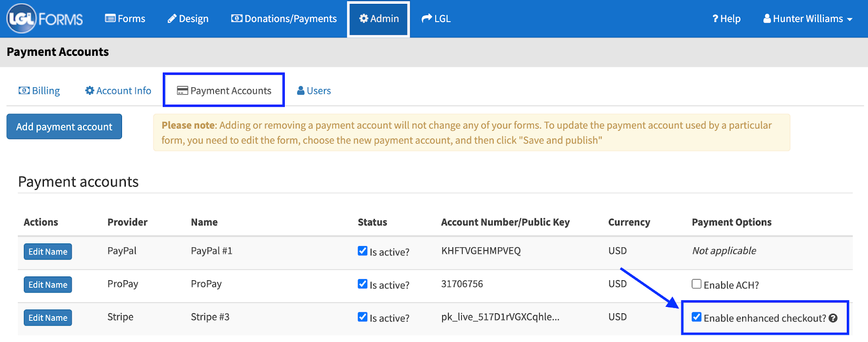Click the Provider column header
868x342 pixels.
tap(127, 222)
